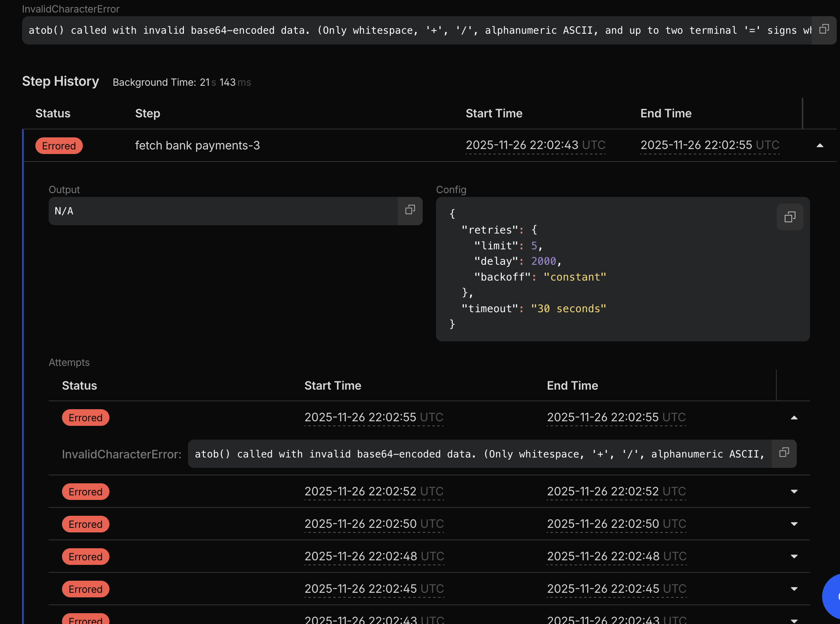This screenshot has height=624, width=840.
Task: Collapse the 22:02:55 errored attempt
Action: (794, 418)
